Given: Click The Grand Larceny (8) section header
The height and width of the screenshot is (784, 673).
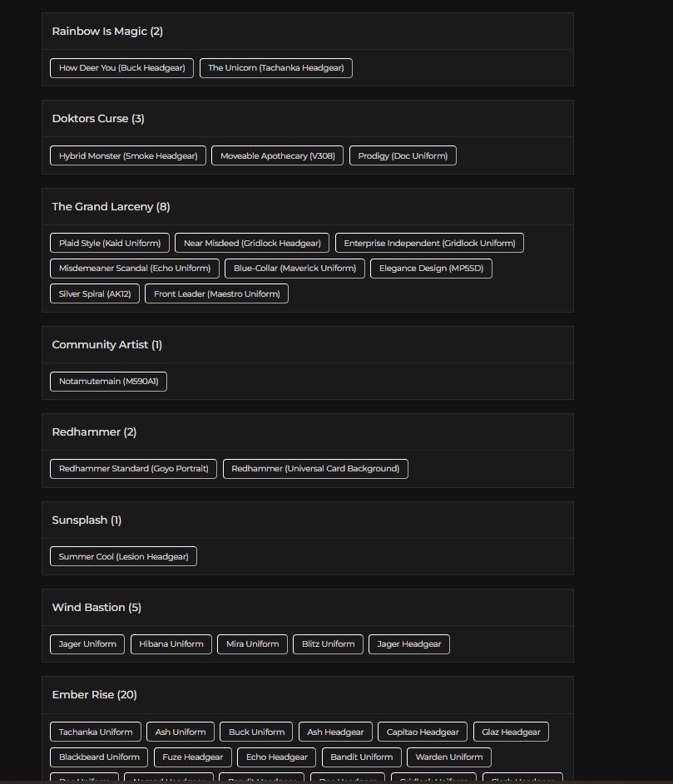Looking at the screenshot, I should [111, 206].
